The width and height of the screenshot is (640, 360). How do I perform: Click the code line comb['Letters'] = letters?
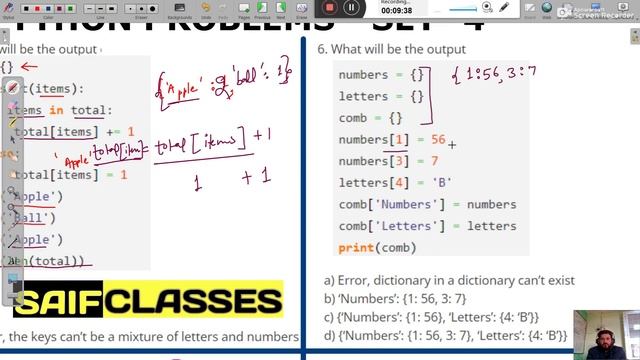(427, 226)
